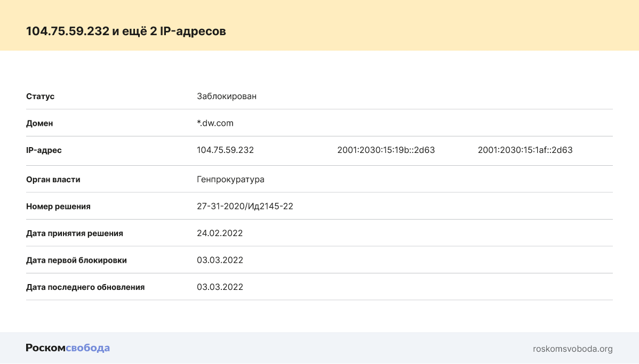Click the date beside Дата последнего обновления

click(220, 287)
